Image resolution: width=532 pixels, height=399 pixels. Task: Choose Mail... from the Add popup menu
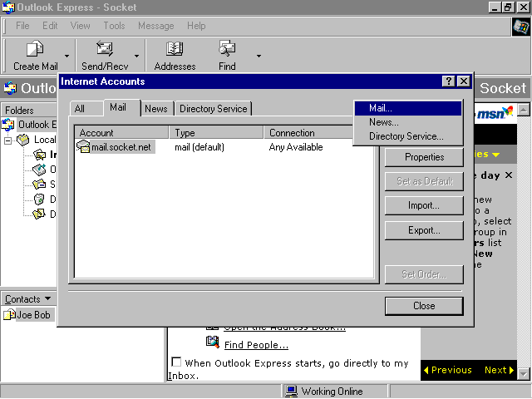[x=408, y=108]
